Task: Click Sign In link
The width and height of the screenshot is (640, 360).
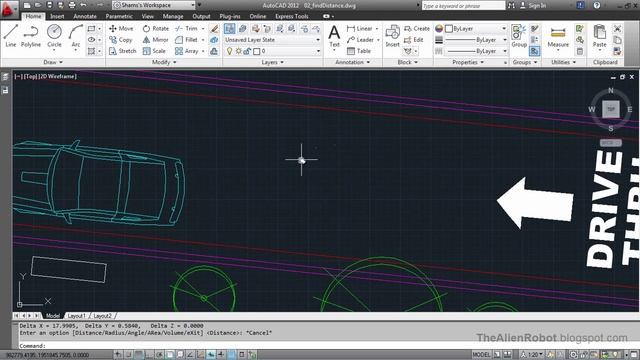Action: coord(537,5)
